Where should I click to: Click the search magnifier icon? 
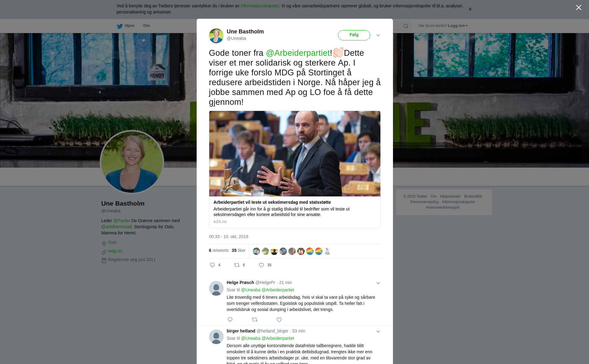pyautogui.click(x=406, y=26)
